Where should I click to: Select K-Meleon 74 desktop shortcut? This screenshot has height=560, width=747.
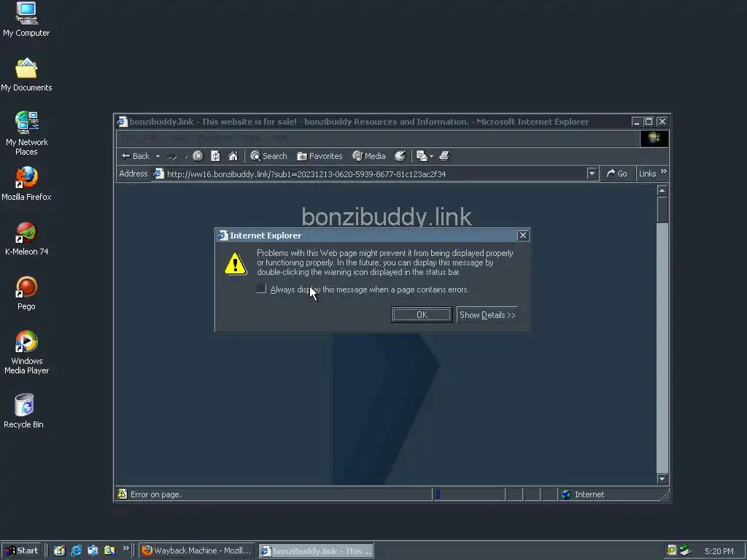tap(27, 238)
